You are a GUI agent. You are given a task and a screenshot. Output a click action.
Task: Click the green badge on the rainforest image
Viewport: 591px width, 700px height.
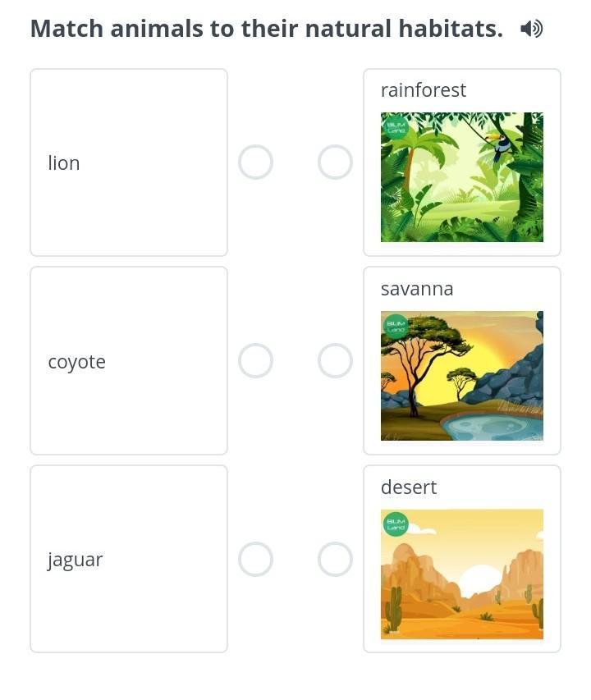click(396, 126)
